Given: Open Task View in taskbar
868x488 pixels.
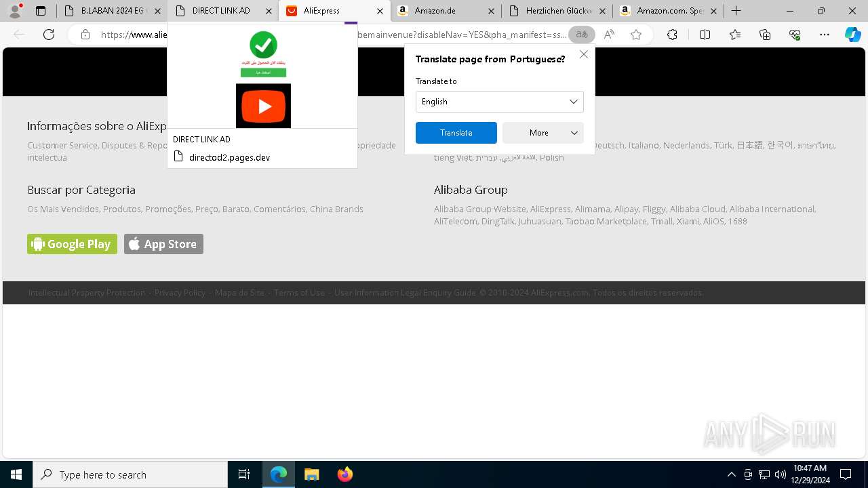Looking at the screenshot, I should pyautogui.click(x=244, y=474).
